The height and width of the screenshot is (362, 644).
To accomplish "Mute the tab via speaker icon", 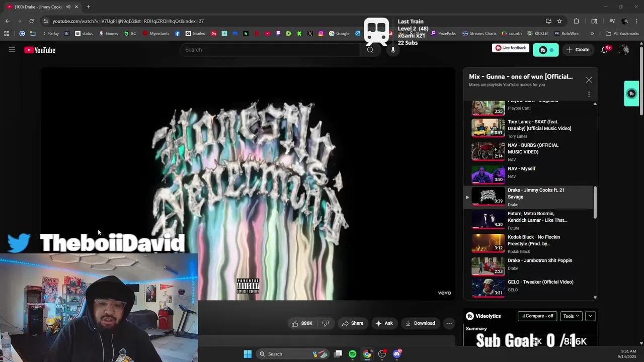I will pos(68,7).
